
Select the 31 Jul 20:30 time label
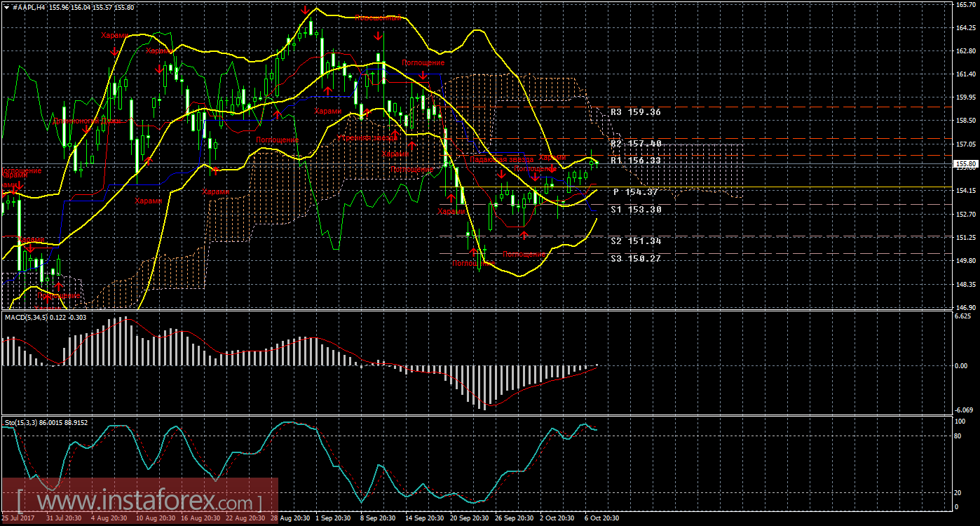pos(65,518)
